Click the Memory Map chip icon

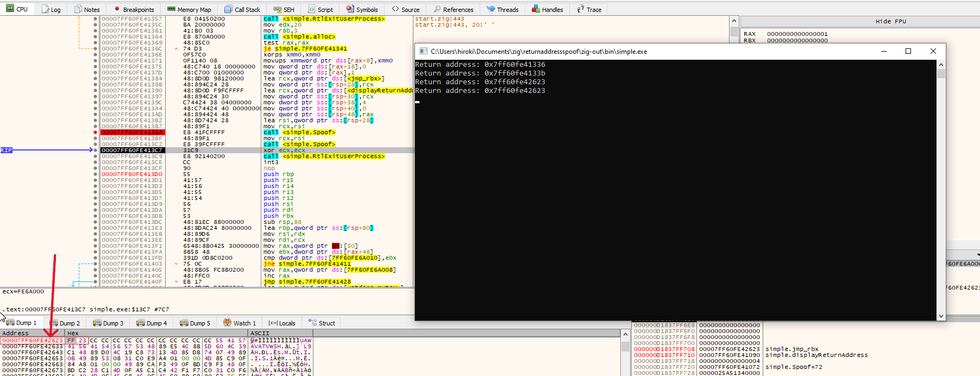(171, 9)
